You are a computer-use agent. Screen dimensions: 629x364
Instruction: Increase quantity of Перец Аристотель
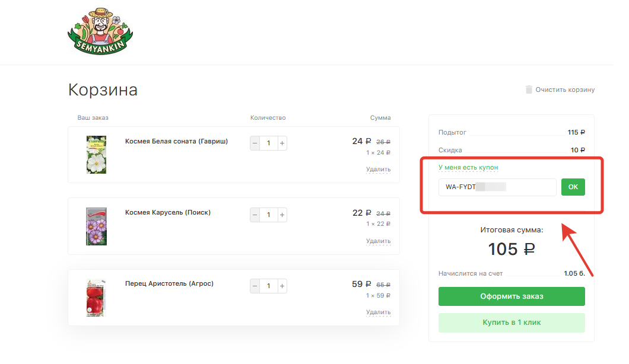tap(282, 286)
